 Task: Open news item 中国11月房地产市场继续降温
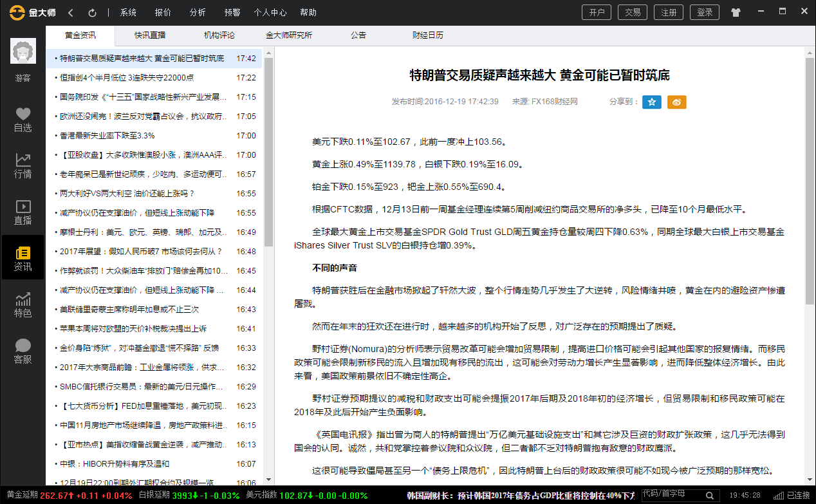(x=154, y=425)
